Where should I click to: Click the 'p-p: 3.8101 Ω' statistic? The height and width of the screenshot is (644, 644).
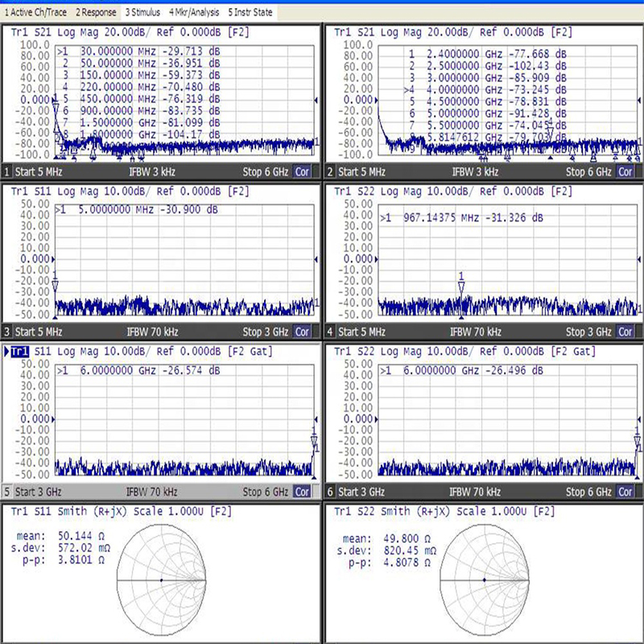(64, 559)
